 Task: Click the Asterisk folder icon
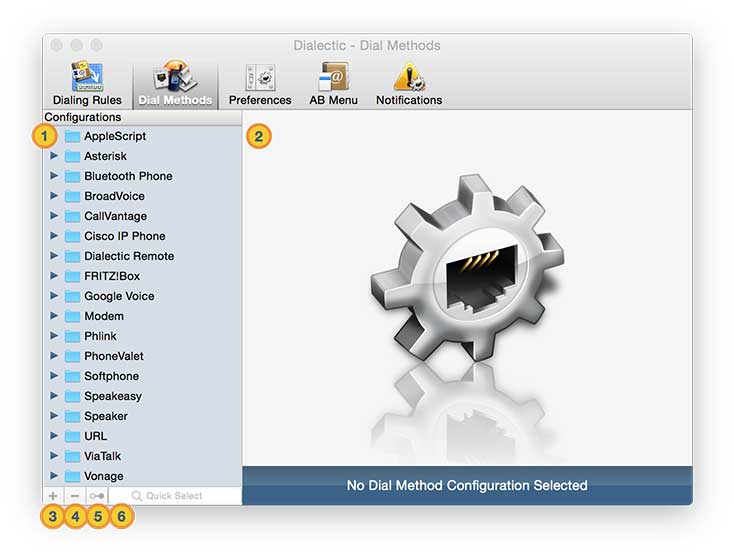pos(72,156)
